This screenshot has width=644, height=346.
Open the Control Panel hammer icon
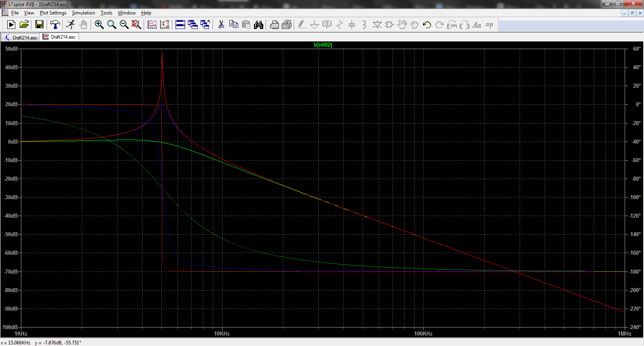tap(55, 25)
